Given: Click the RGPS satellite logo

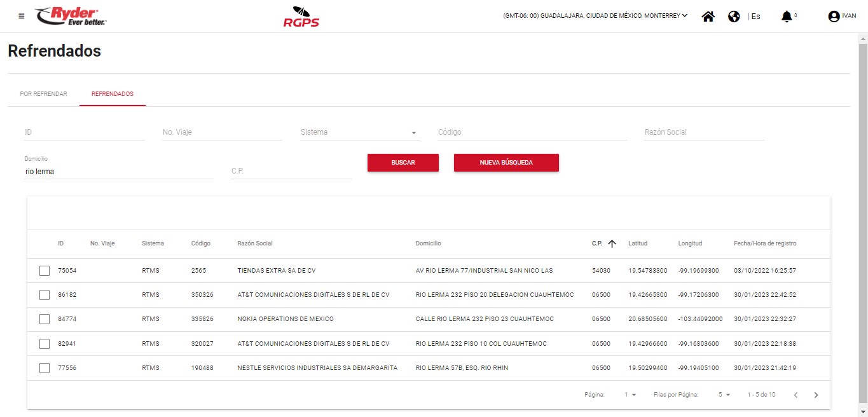Looking at the screenshot, I should (301, 17).
